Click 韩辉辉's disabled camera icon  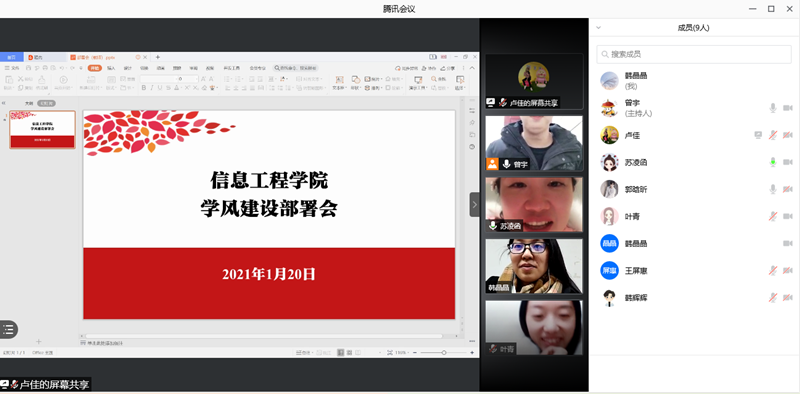click(x=788, y=298)
